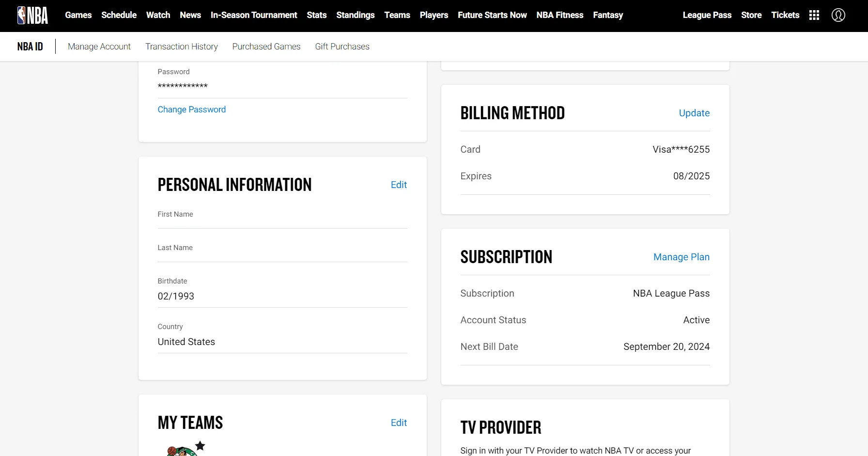This screenshot has width=868, height=456.
Task: Open the Gift Purchases tab
Action: [x=342, y=47]
